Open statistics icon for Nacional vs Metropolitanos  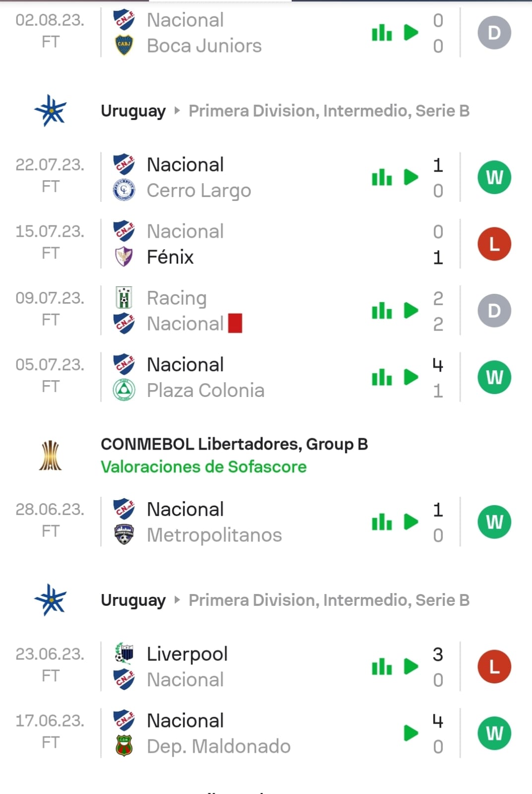(382, 522)
